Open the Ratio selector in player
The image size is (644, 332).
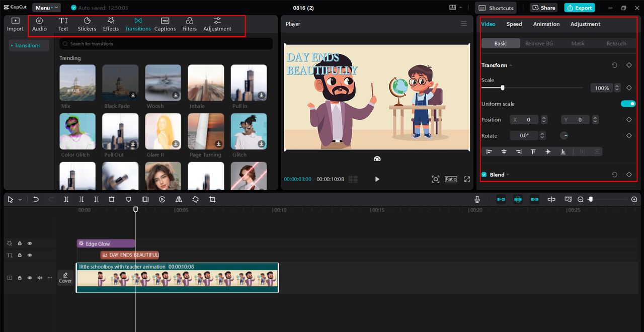(451, 179)
